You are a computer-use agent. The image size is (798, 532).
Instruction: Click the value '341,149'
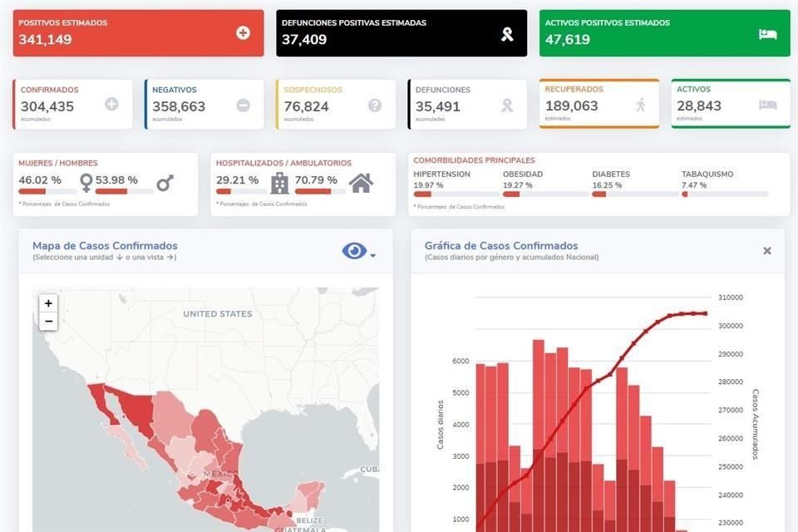pyautogui.click(x=45, y=39)
